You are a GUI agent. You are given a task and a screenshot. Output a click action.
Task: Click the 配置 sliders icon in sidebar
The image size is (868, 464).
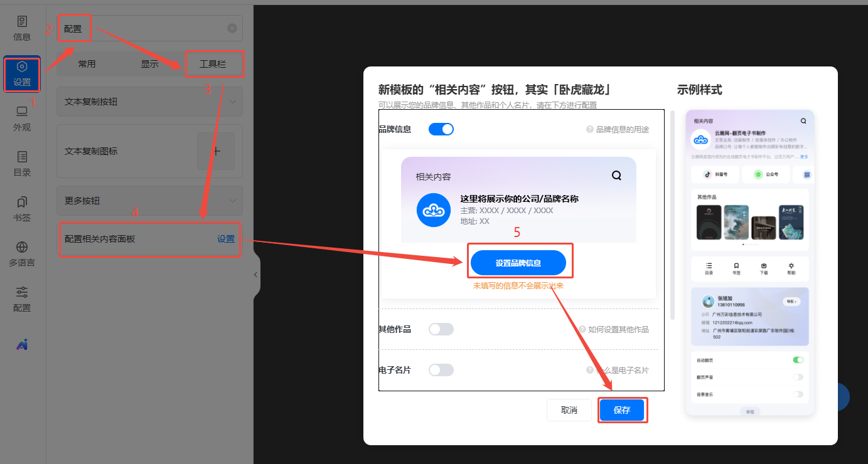(22, 299)
